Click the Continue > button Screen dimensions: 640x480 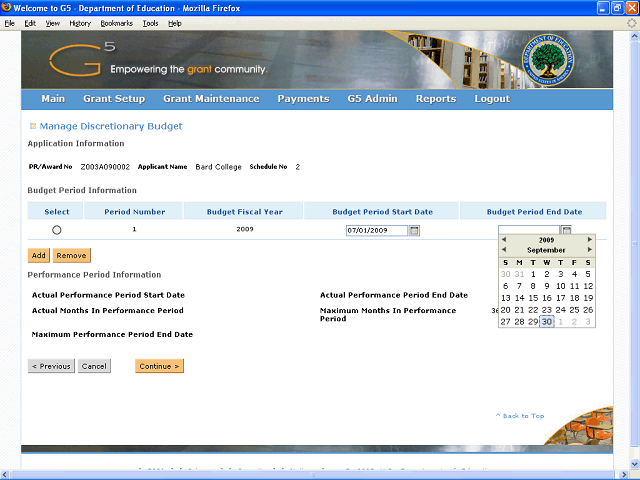(160, 366)
